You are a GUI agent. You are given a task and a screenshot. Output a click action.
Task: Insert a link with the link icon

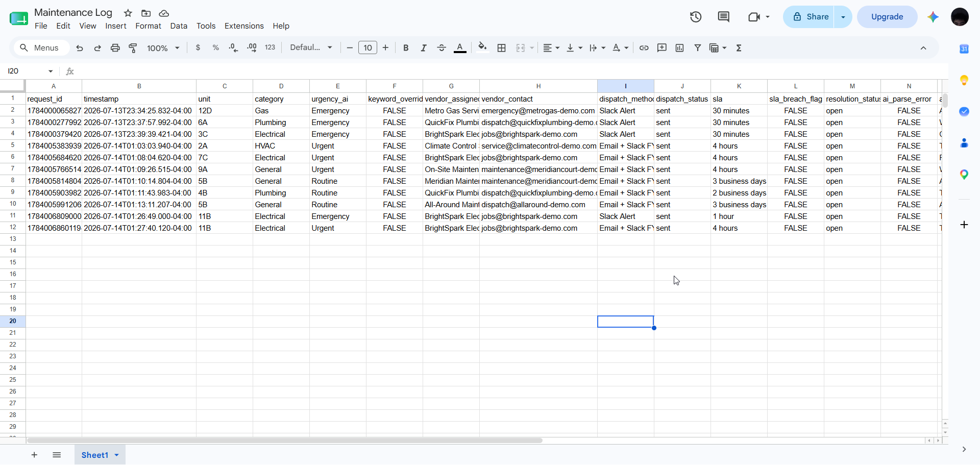coord(644,48)
